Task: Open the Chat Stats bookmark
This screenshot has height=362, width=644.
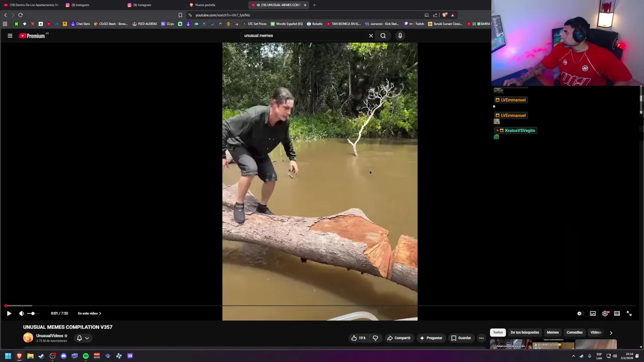Action: point(80,24)
